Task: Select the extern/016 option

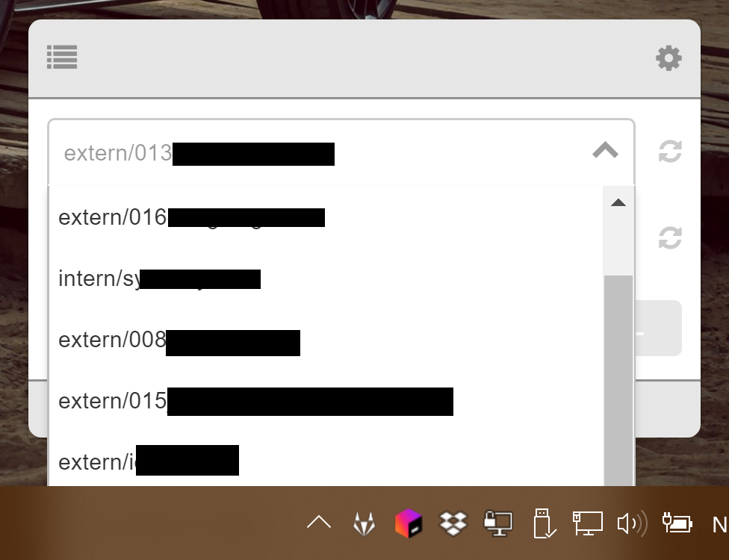Action: [x=326, y=217]
